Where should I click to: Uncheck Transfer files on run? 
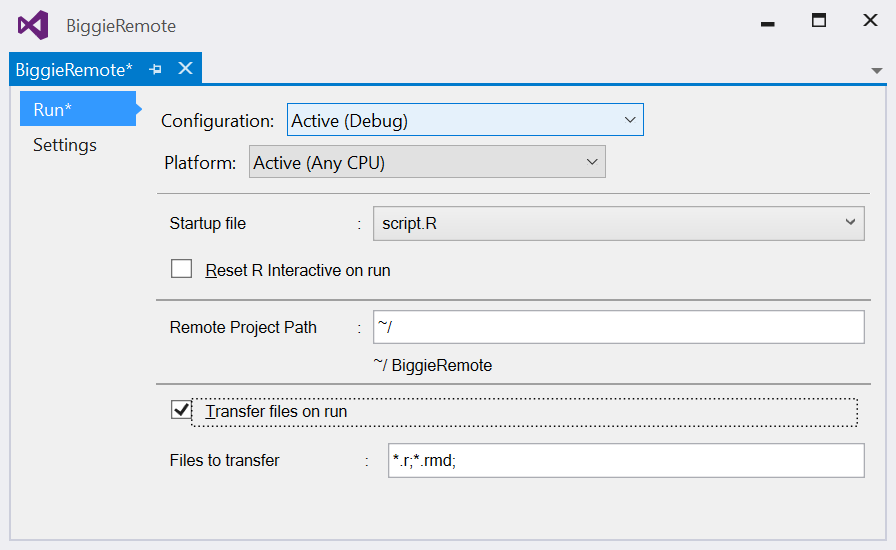[x=181, y=410]
